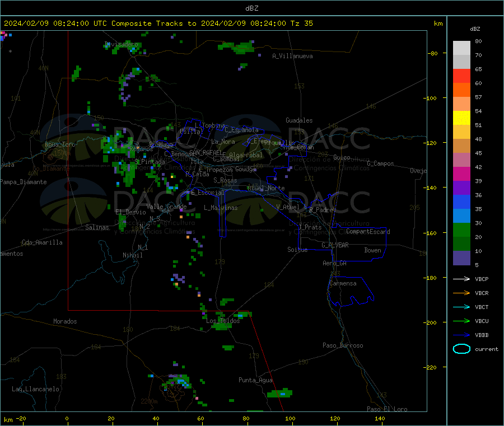504x426 pixels.
Task: Click the A_Villanueva map label
Action: point(292,56)
